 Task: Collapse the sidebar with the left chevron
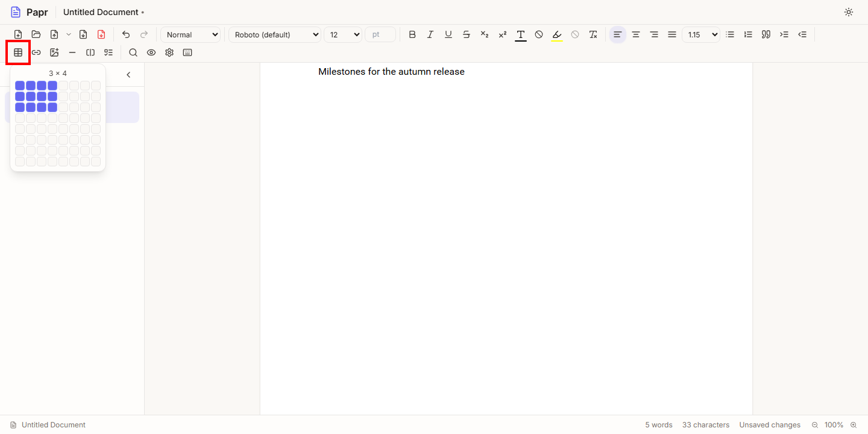coord(128,75)
